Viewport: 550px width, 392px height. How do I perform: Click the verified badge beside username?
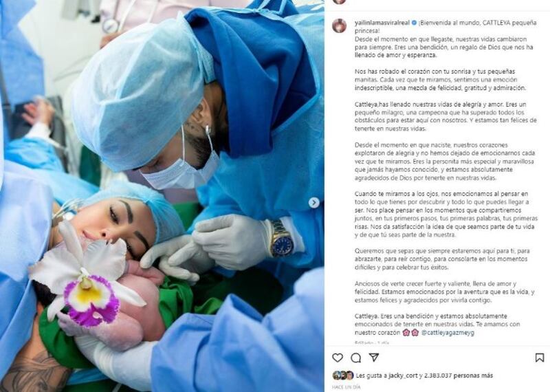coord(414,23)
